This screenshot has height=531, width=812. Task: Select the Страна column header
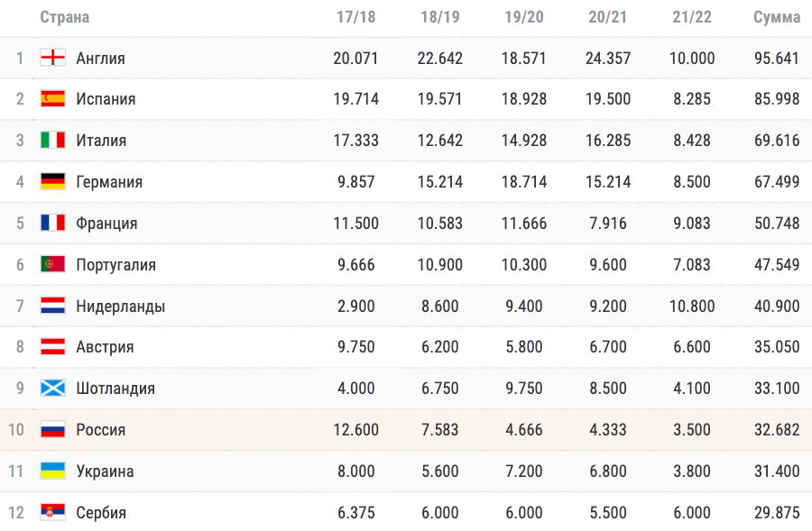[x=65, y=17]
